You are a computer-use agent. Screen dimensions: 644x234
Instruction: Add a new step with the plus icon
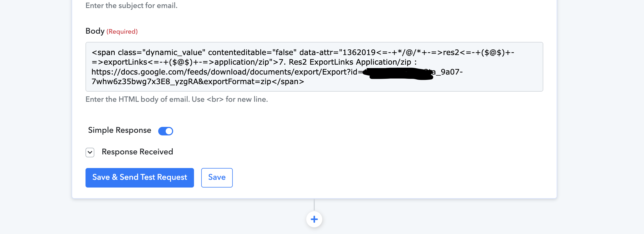tap(314, 219)
